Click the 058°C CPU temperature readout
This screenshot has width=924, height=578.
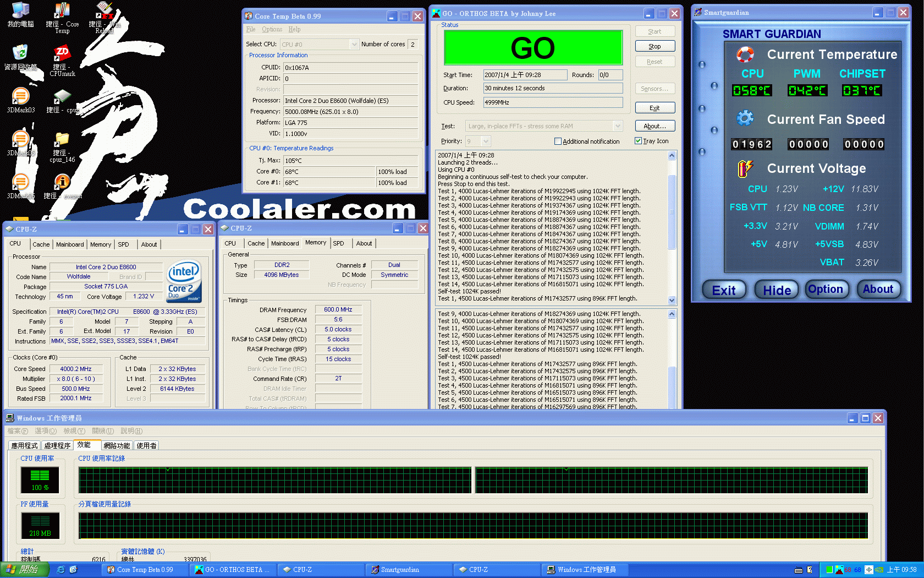point(752,90)
